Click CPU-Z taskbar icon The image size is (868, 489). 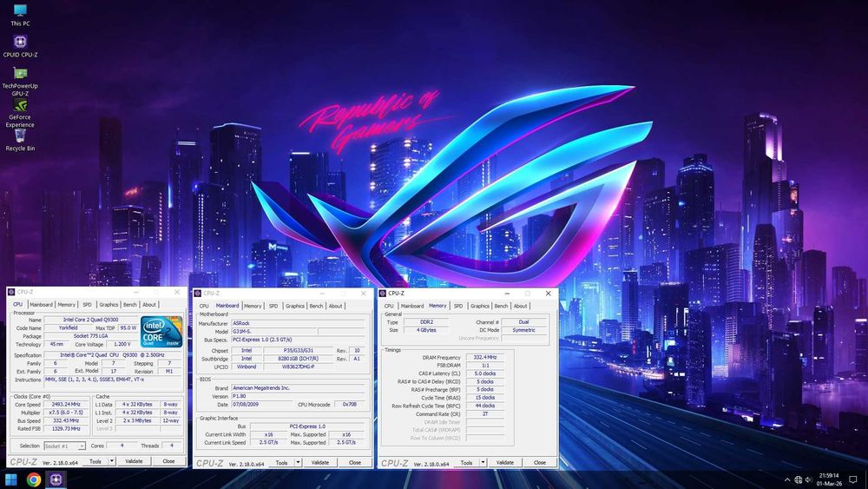click(56, 479)
